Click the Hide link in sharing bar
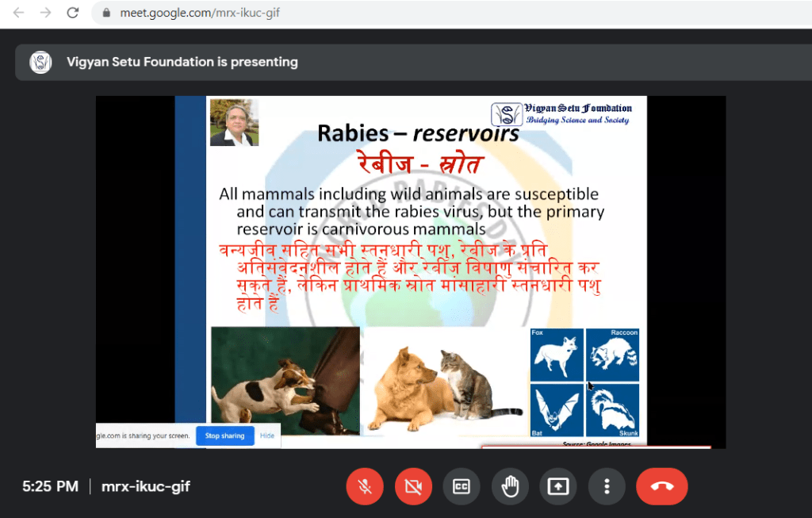The width and height of the screenshot is (812, 518). point(267,436)
